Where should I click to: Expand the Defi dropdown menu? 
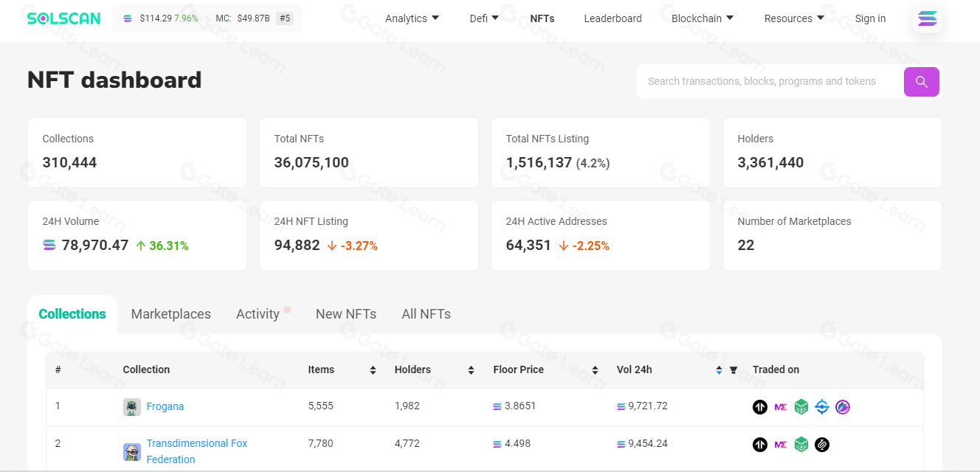click(484, 18)
